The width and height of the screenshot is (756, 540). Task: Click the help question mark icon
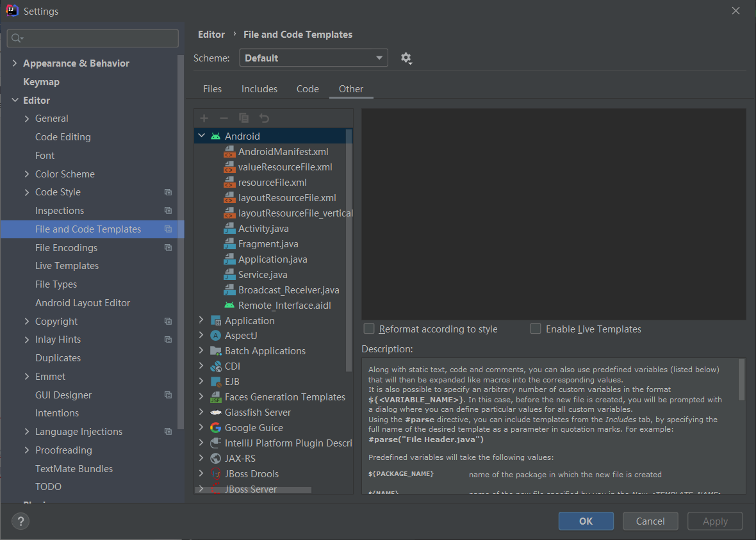[21, 521]
